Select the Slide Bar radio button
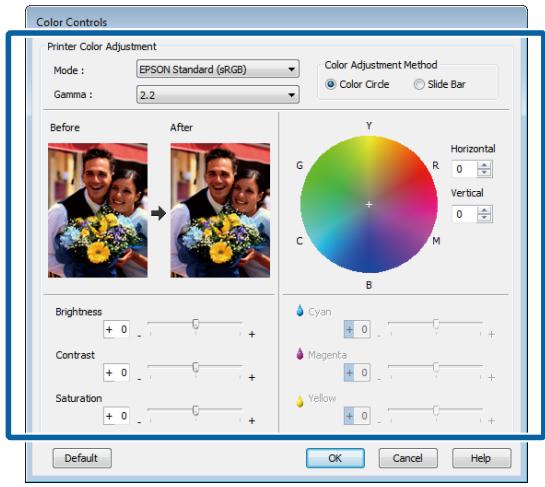 419,84
